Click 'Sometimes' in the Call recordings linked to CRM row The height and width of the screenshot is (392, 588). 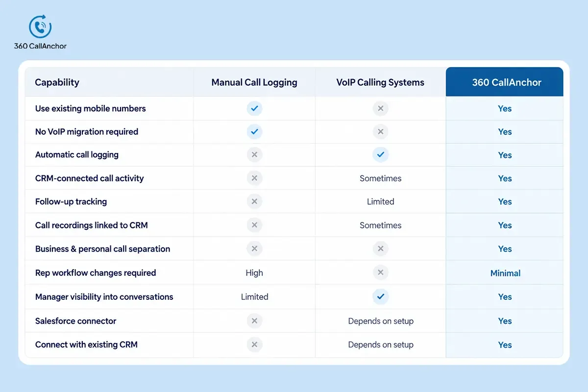point(380,225)
